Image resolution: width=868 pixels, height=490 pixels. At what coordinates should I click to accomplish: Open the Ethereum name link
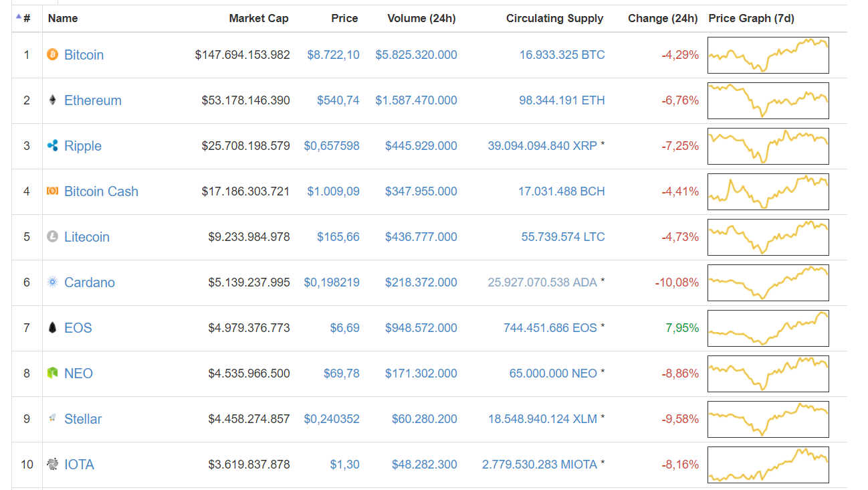pos(93,100)
